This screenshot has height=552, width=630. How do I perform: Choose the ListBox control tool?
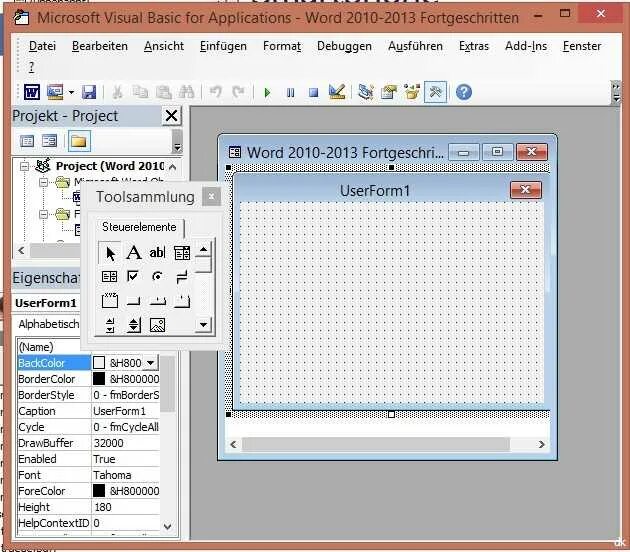(x=109, y=276)
